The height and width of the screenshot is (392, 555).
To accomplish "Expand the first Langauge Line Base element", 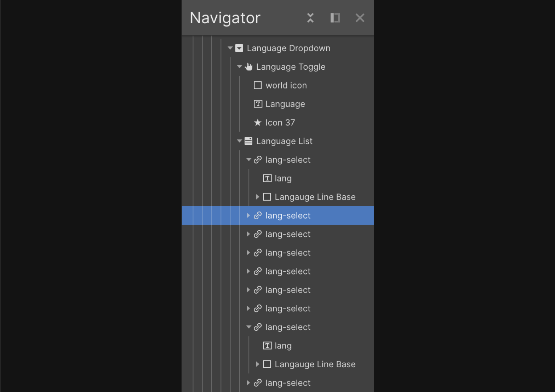I will [257, 197].
